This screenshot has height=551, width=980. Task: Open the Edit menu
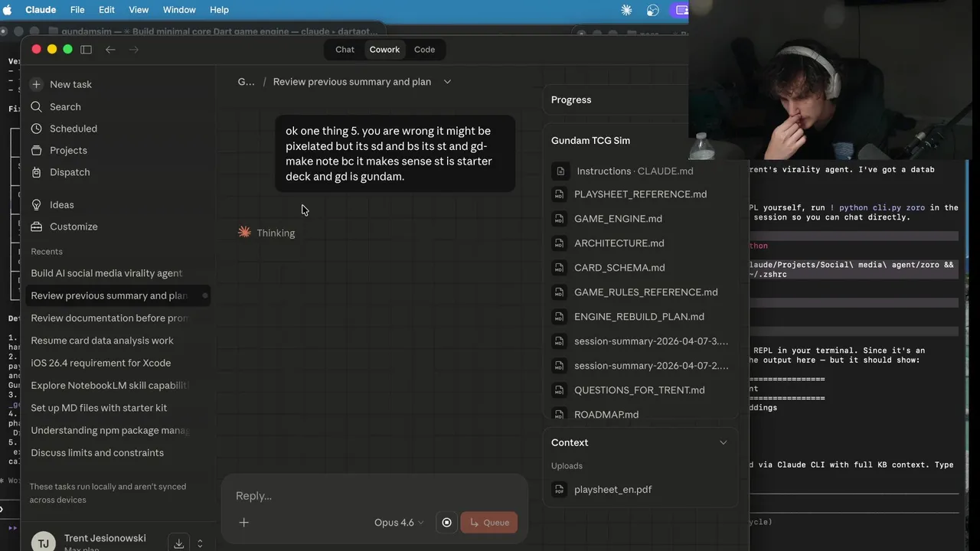tap(106, 10)
